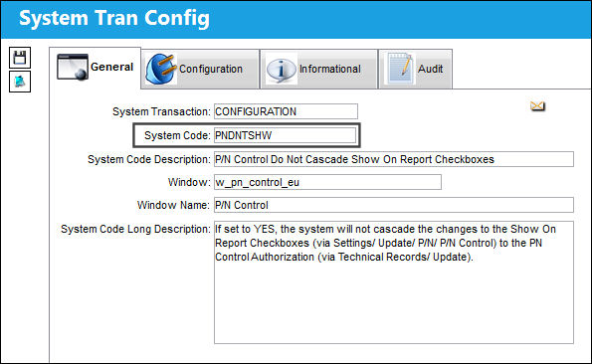Click the System Tran Config title text
Viewport: 592px width, 364px height.
pyautogui.click(x=114, y=18)
